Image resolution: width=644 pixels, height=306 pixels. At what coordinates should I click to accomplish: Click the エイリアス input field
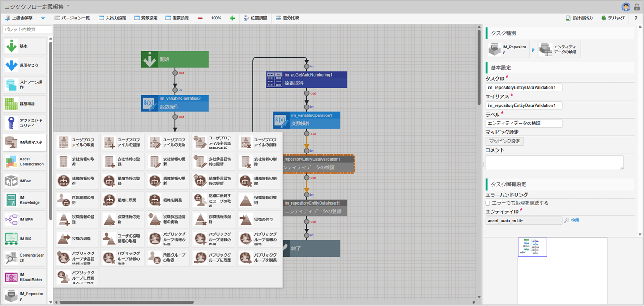pyautogui.click(x=524, y=105)
